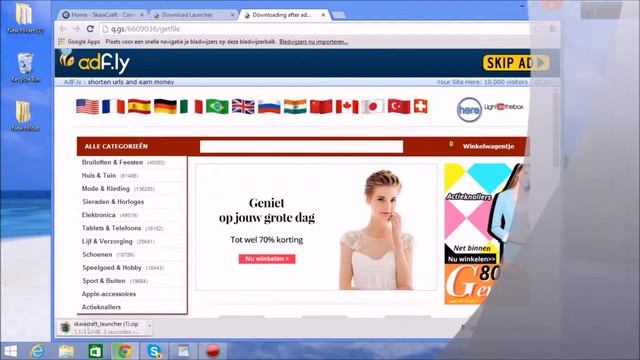
Task: Click Your Site Here 10,000 visitors link
Action: coord(482,82)
